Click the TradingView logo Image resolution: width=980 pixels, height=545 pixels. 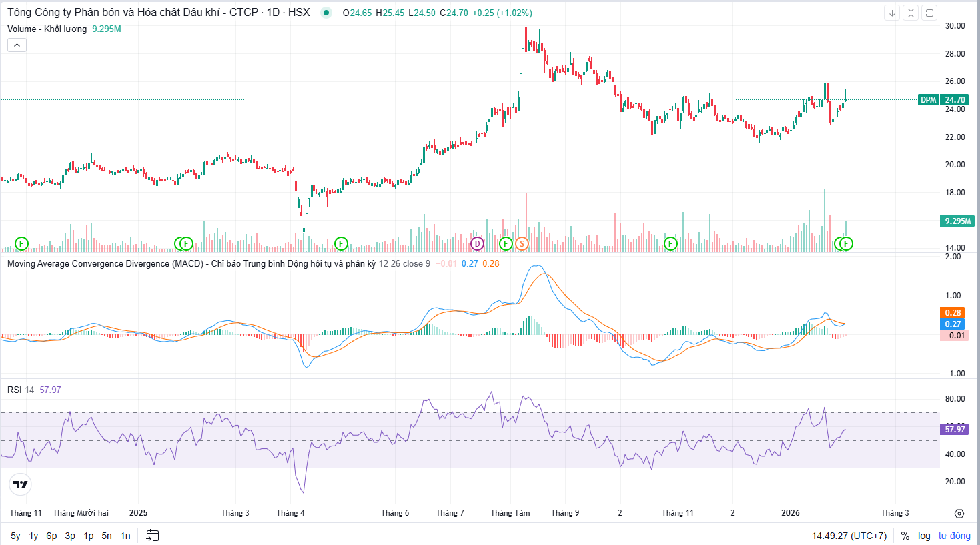tap(21, 484)
